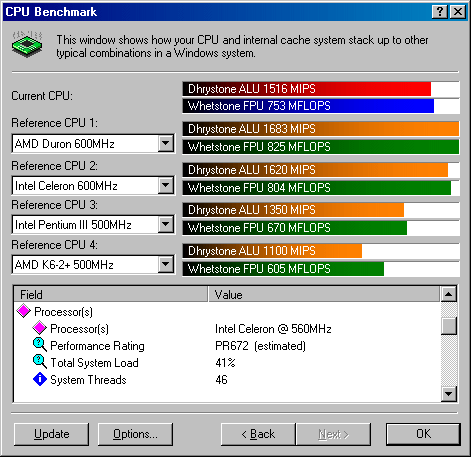Click the orange Dhrystone ALU 1683 MIPS bar
The width and height of the screenshot is (471, 457).
tap(321, 129)
